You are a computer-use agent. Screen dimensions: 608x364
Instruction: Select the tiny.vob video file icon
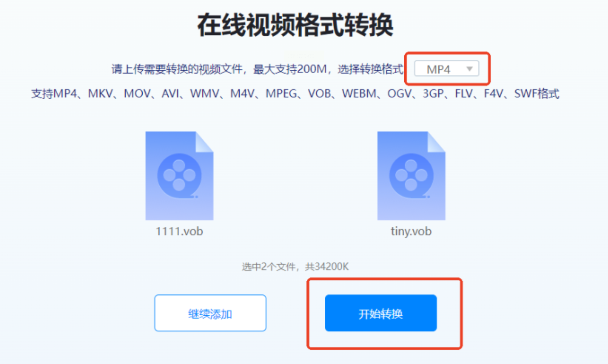click(411, 176)
